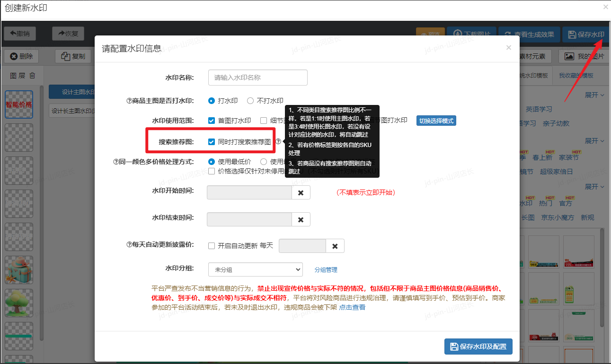Click the 保存水印及配置 button
Screen dimensions: 611x364
coord(478,347)
